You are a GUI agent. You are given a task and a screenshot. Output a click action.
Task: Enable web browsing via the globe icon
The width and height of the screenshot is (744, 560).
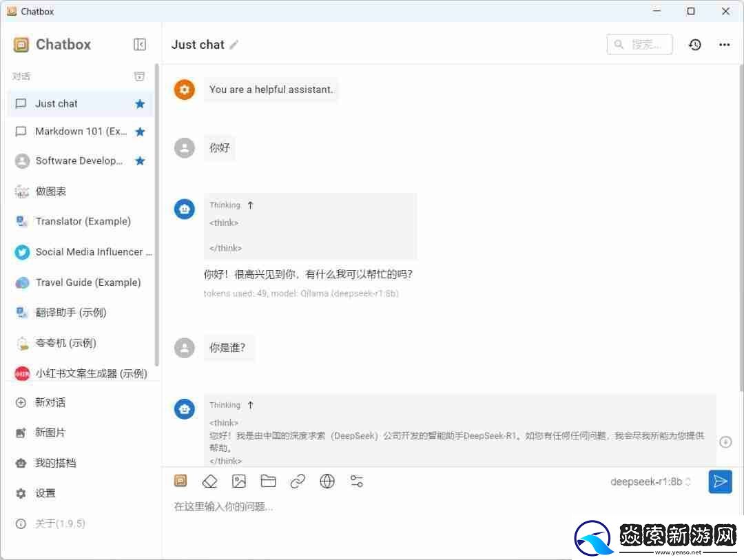click(x=327, y=481)
